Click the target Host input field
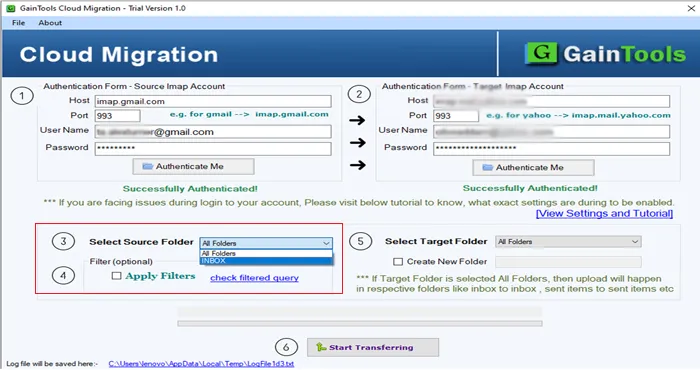Image resolution: width=700 pixels, height=370 pixels. coord(551,101)
